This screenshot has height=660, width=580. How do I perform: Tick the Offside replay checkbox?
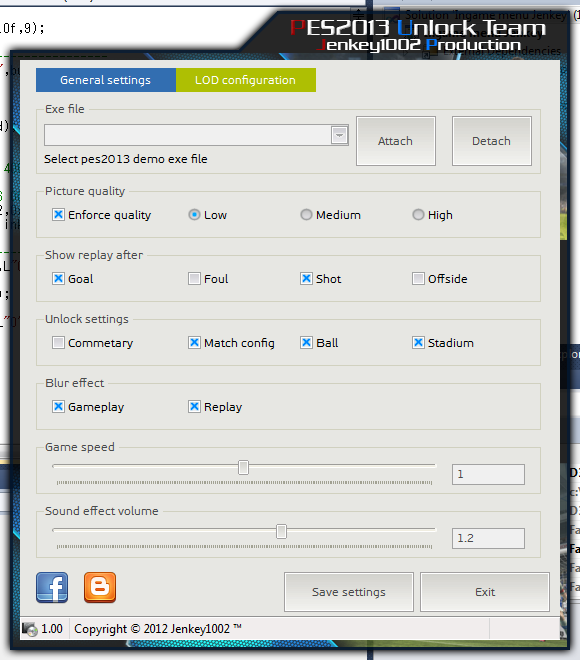418,279
